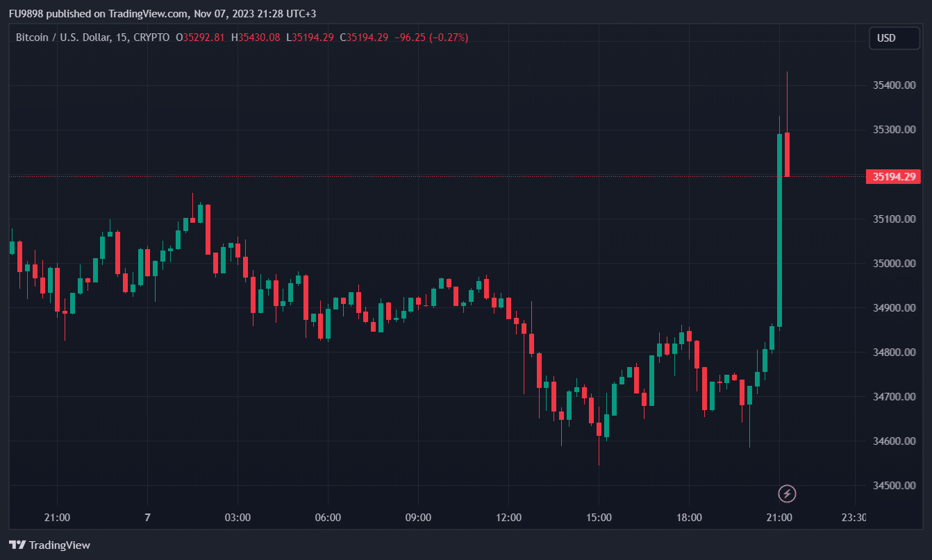Select the 12:00 time axis label
This screenshot has height=560, width=932.
pyautogui.click(x=508, y=518)
